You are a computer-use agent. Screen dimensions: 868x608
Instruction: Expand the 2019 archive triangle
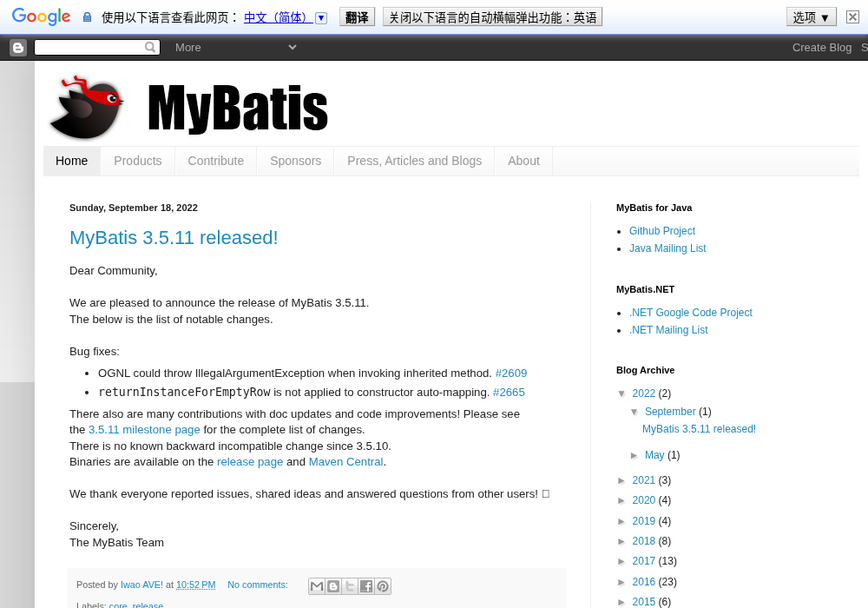pos(621,522)
